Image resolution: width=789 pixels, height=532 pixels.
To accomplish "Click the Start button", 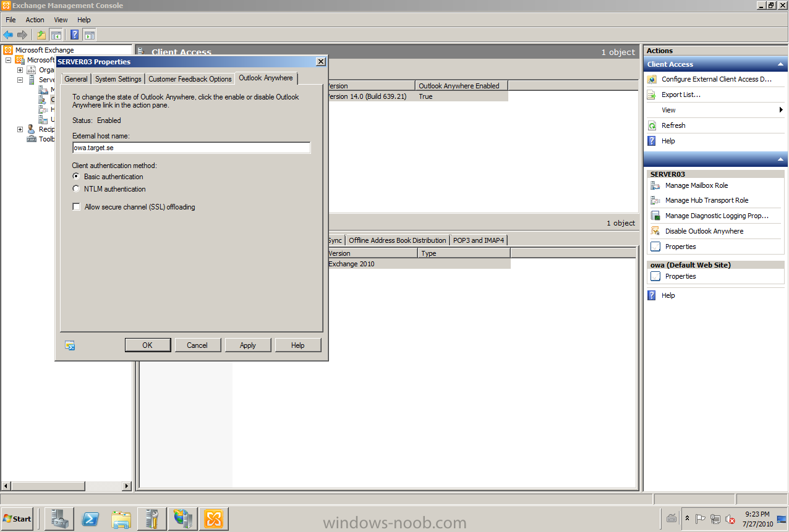I will [17, 518].
